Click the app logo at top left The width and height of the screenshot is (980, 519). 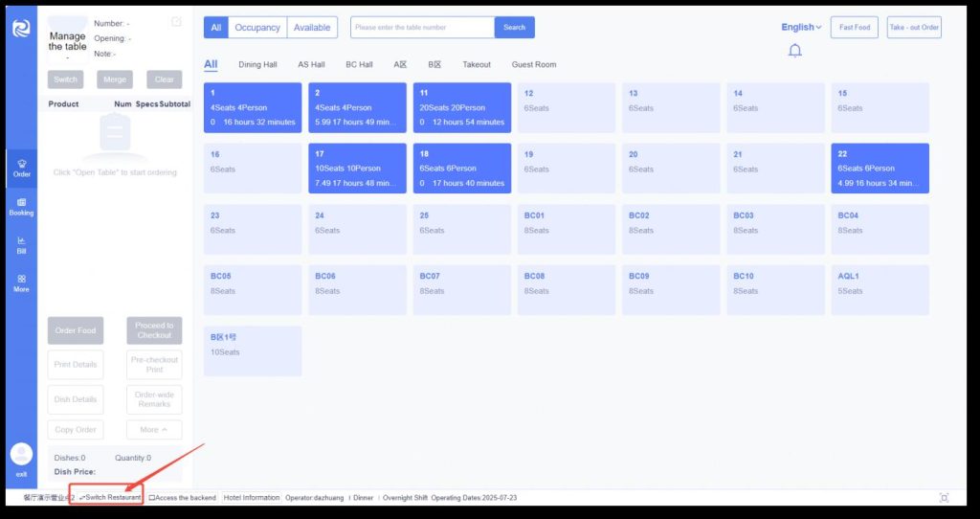click(21, 28)
